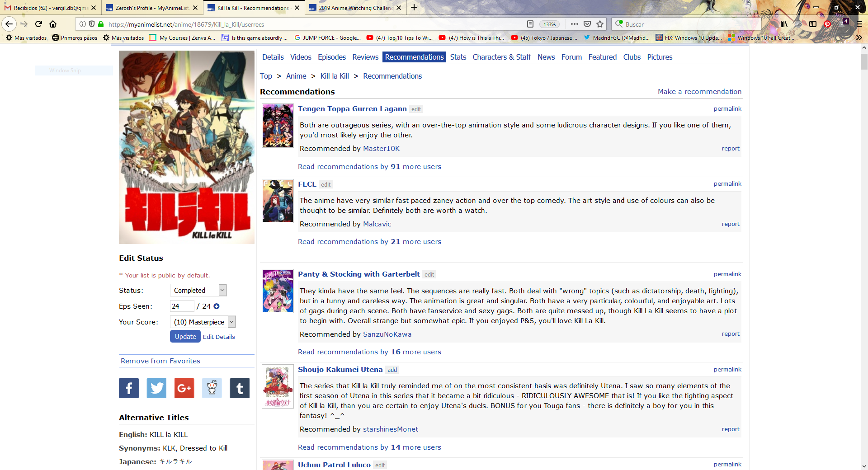Toggle the Firefox sidebar panel
Screen dimensions: 868x470
[813, 24]
